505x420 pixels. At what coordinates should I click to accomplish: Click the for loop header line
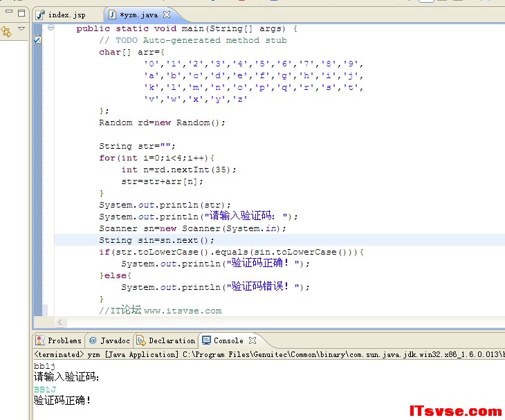(x=156, y=158)
